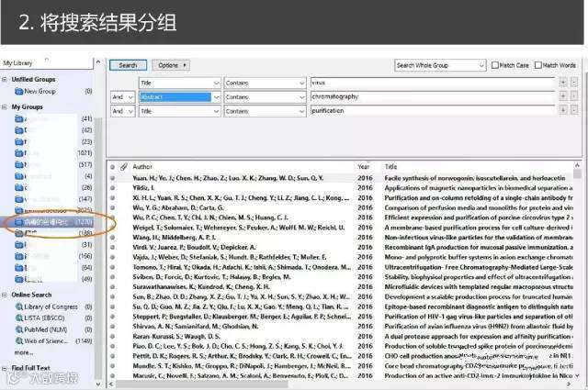The image size is (588, 390).
Task: Select the PubMed (NLM) search icon
Action: [19, 329]
